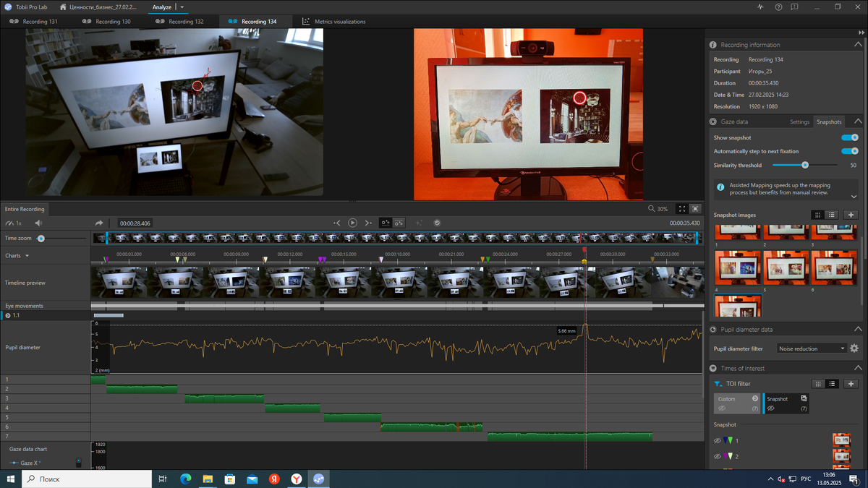The image size is (868, 488).
Task: Open File Explorer from the taskbar
Action: tap(208, 479)
